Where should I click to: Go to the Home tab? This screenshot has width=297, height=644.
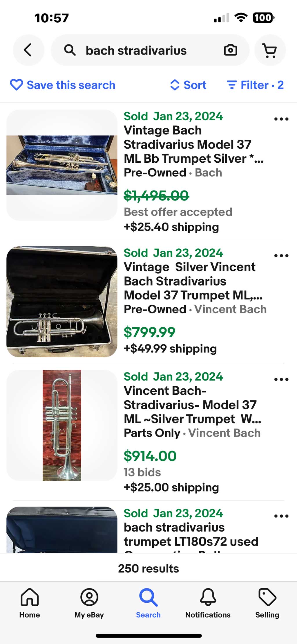(x=30, y=603)
